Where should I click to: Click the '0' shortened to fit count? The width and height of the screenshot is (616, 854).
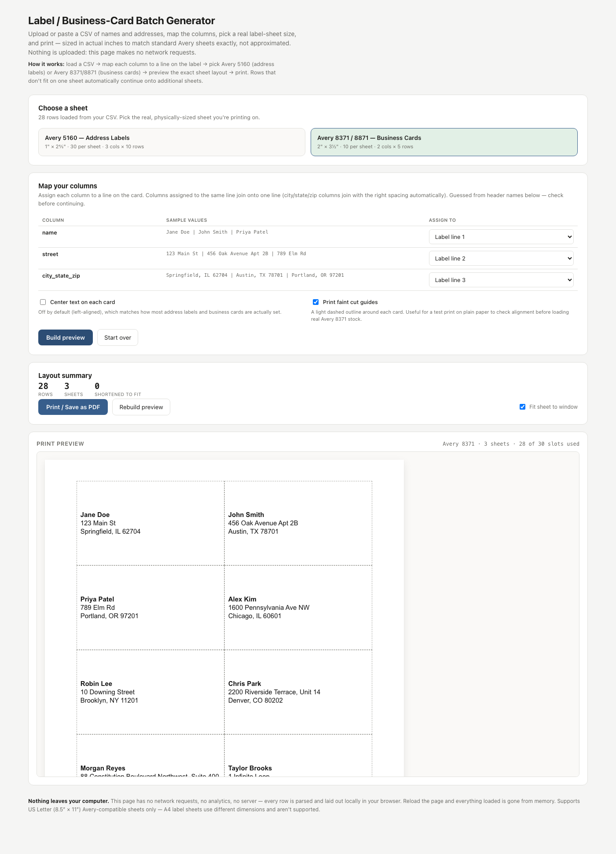click(97, 386)
